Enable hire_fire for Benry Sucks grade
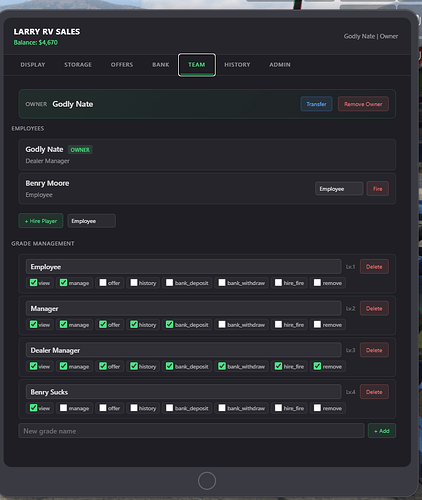Image resolution: width=422 pixels, height=500 pixels. 278,408
